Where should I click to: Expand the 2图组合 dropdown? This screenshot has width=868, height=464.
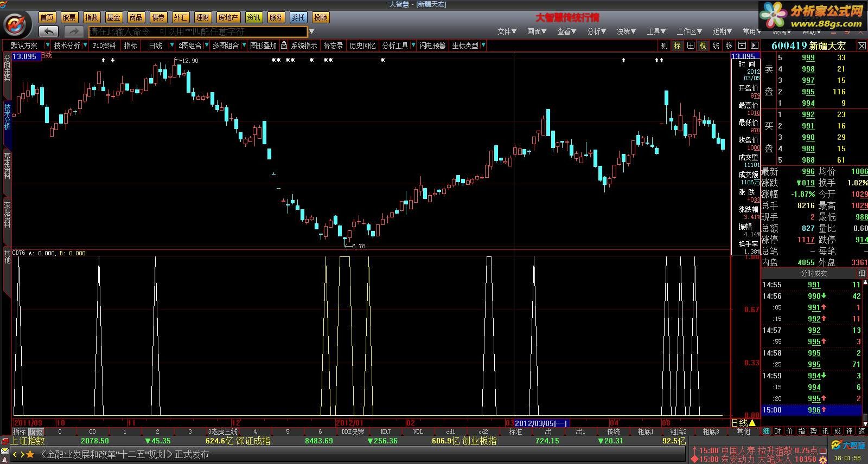(x=207, y=46)
